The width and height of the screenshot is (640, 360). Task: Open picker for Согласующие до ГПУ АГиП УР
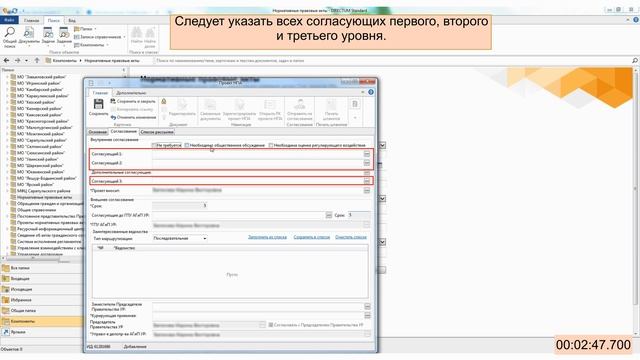tap(329, 215)
